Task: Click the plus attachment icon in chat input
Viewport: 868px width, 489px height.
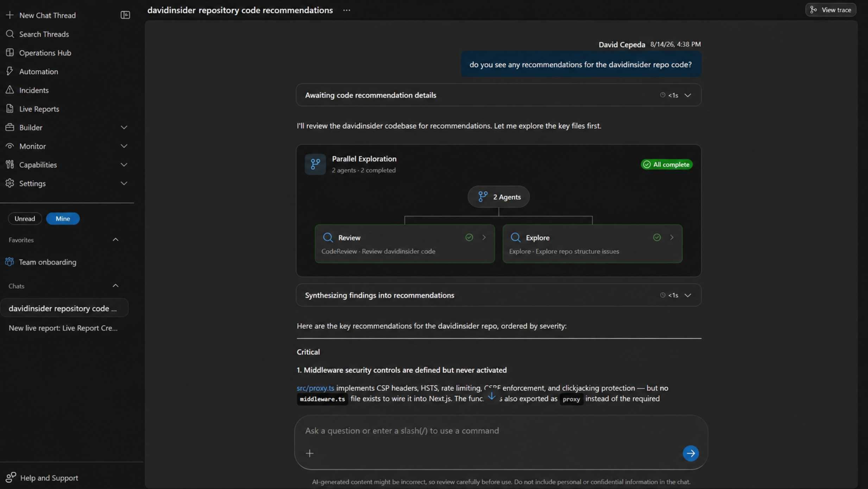Action: pyautogui.click(x=309, y=453)
